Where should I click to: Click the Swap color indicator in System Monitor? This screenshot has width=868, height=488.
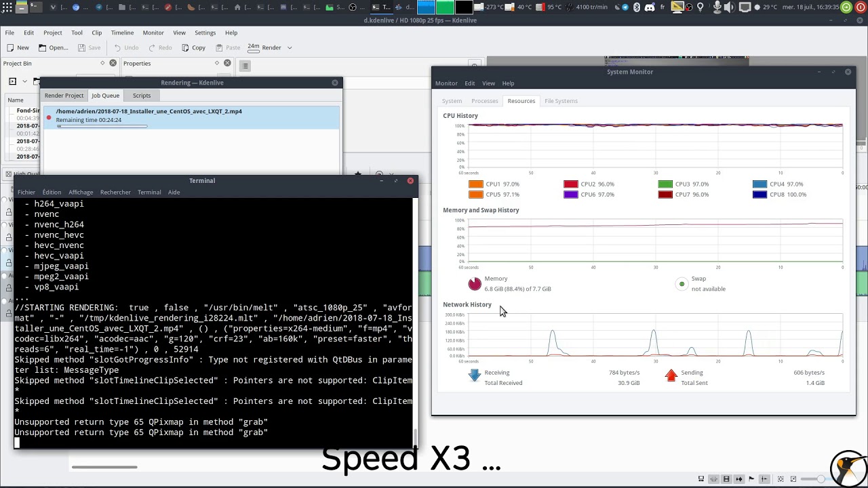(x=682, y=284)
